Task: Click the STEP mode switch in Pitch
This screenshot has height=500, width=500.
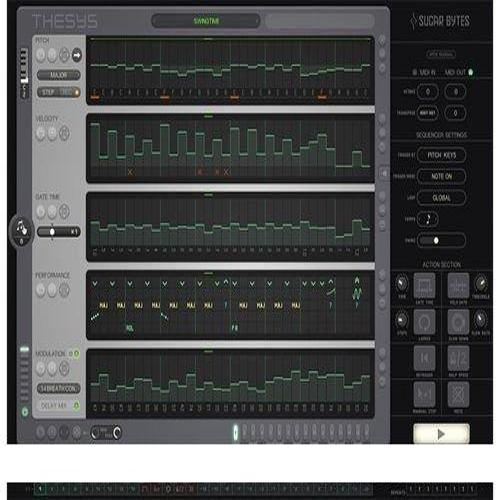Action: (59, 92)
